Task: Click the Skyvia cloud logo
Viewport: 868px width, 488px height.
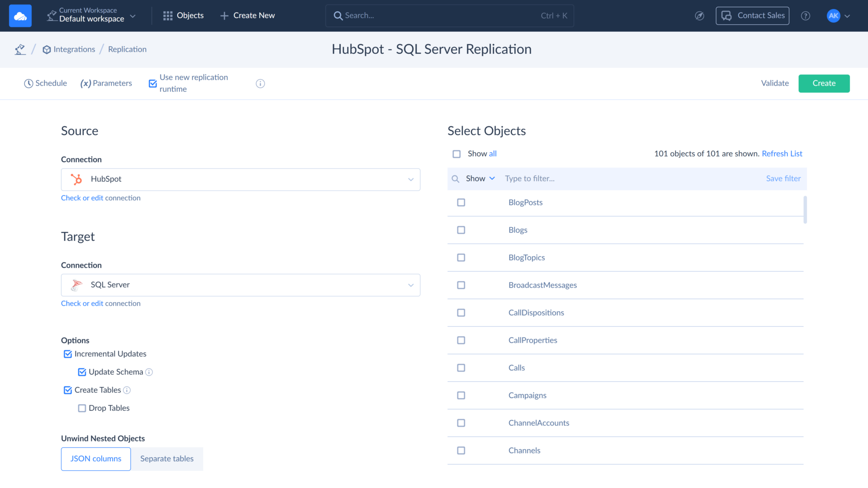Action: 20,15
